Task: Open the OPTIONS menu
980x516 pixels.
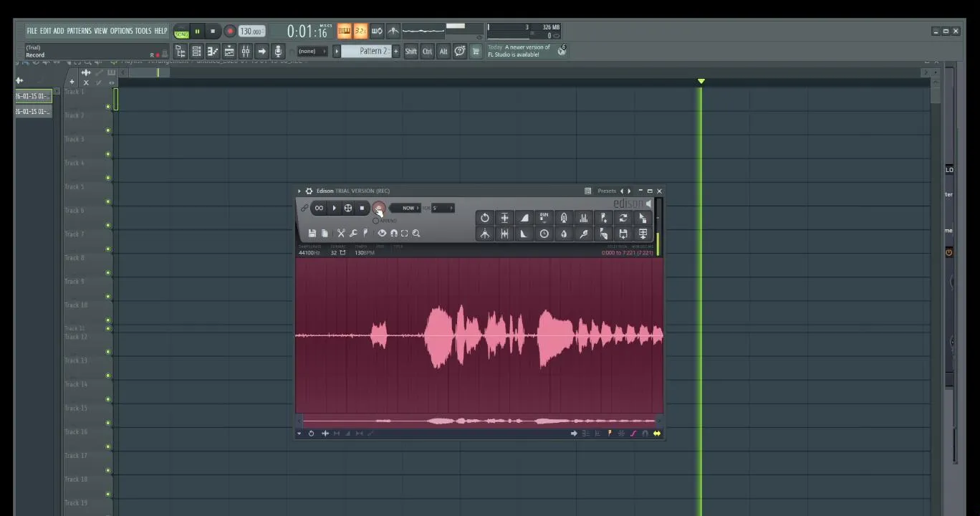Action: (x=121, y=31)
